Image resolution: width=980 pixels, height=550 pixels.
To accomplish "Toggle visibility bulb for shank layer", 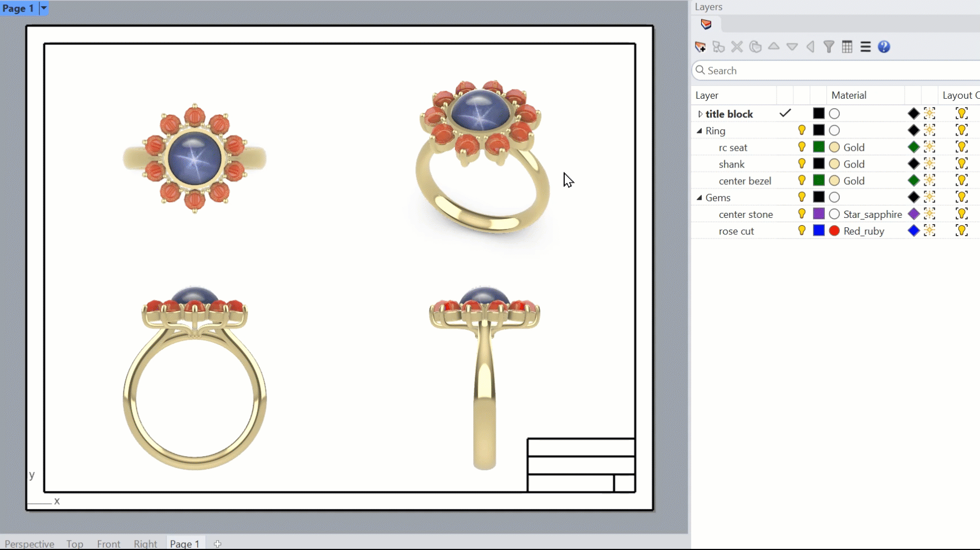I will [x=802, y=164].
